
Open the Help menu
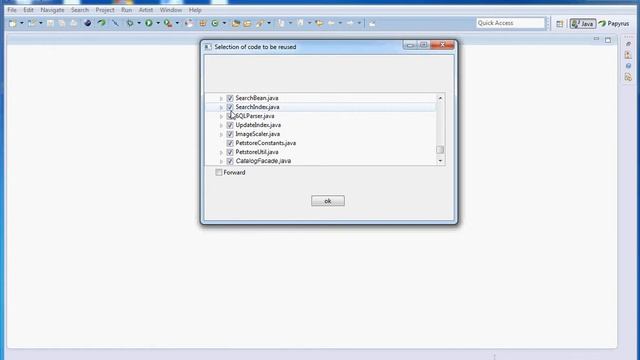click(195, 10)
